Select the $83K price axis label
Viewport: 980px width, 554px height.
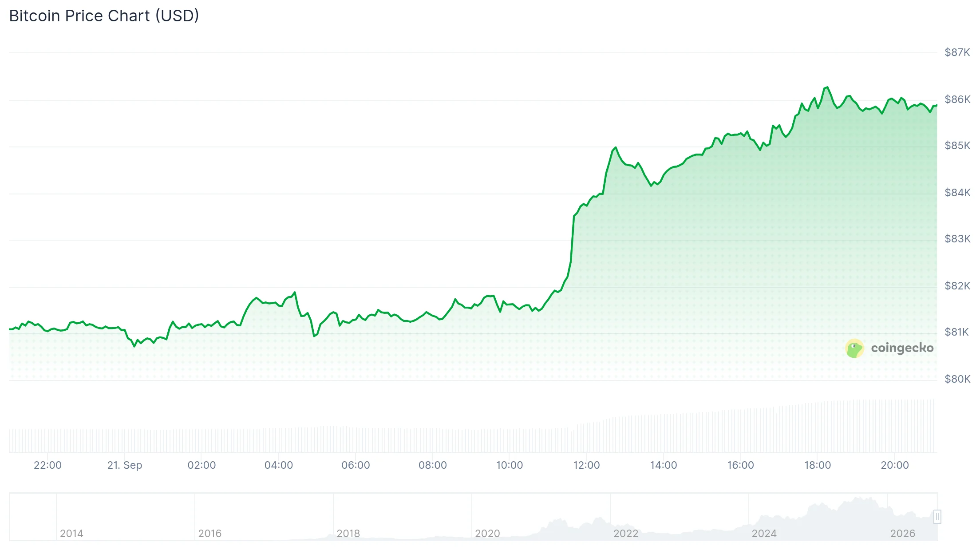click(957, 239)
